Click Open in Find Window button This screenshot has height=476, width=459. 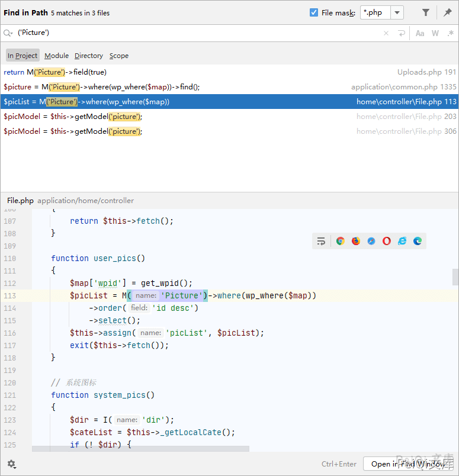[x=409, y=464]
